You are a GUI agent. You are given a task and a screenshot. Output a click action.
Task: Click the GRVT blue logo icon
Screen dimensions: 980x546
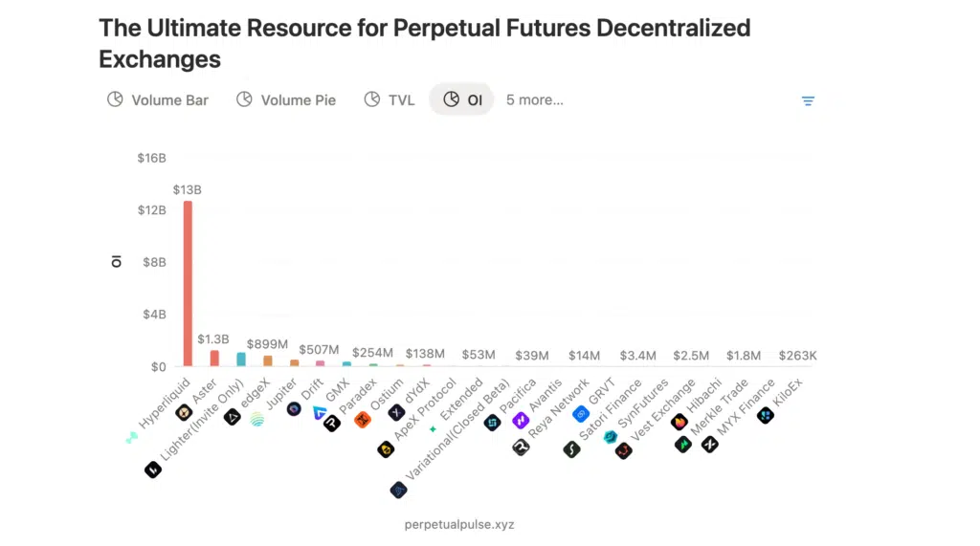[580, 414]
